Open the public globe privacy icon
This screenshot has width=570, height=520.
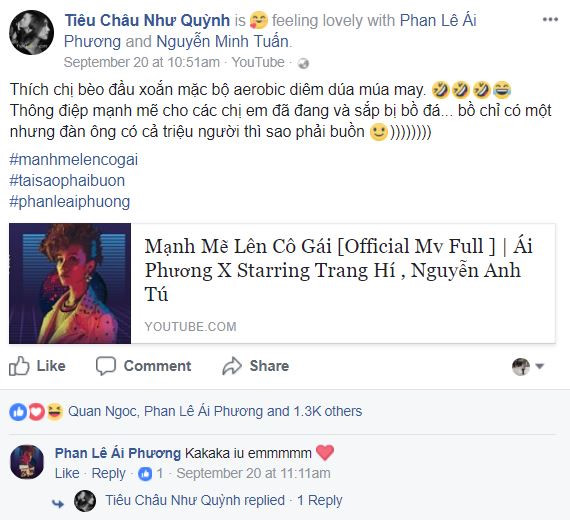click(303, 63)
